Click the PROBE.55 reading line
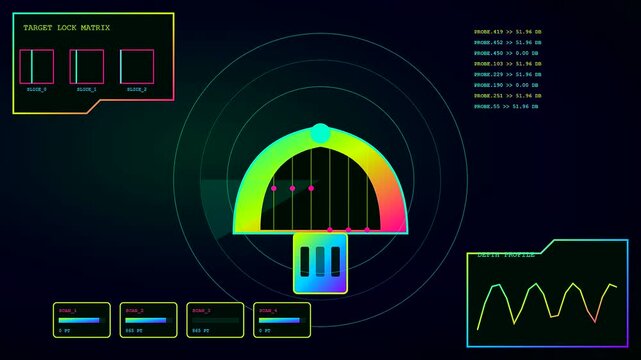This screenshot has width=641, height=360. (506, 106)
